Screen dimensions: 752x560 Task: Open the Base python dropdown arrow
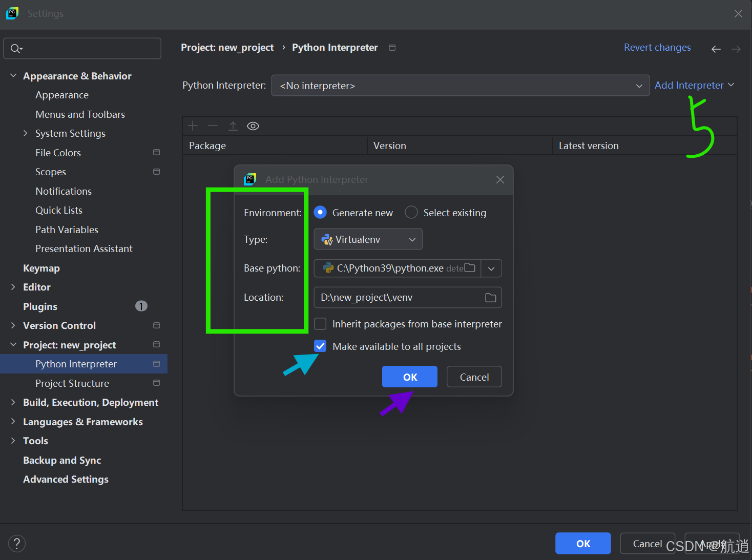(491, 268)
